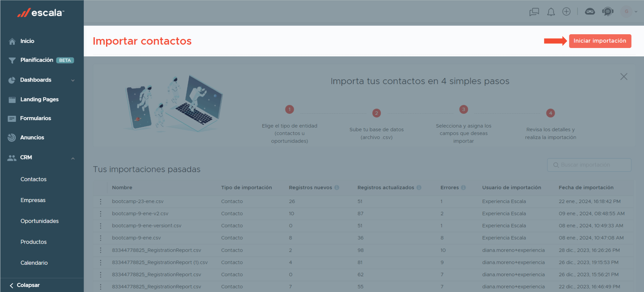644x292 pixels.
Task: Select file name bootcamp-9-ene-v2.csv
Action: (140, 213)
